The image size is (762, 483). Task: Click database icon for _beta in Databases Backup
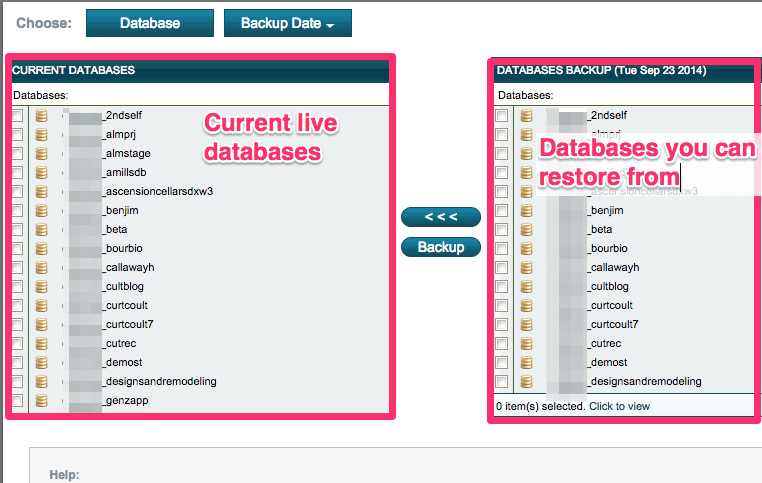(526, 229)
